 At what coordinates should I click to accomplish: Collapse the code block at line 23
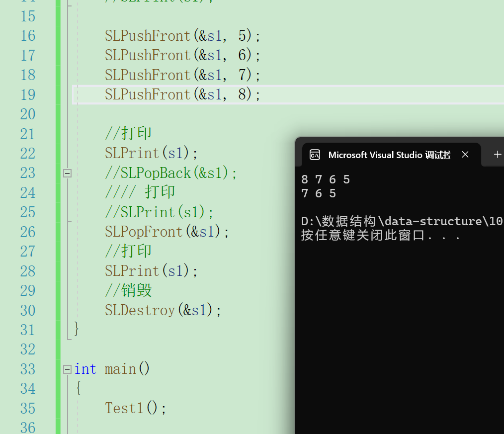[67, 174]
